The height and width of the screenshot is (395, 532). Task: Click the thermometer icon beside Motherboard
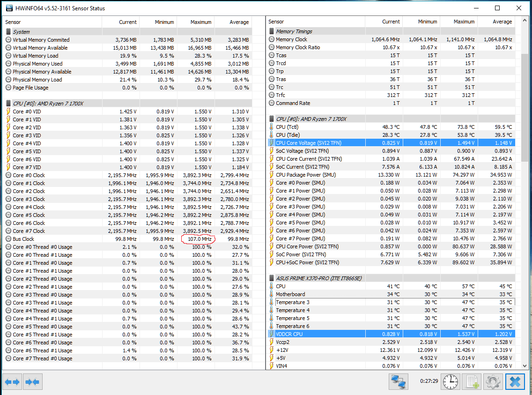(272, 294)
